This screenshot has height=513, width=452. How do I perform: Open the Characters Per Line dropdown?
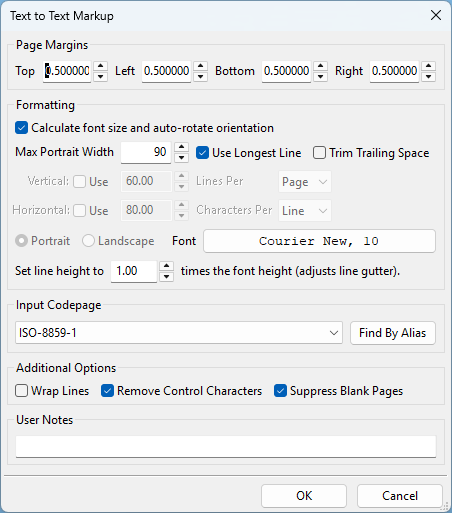click(305, 211)
